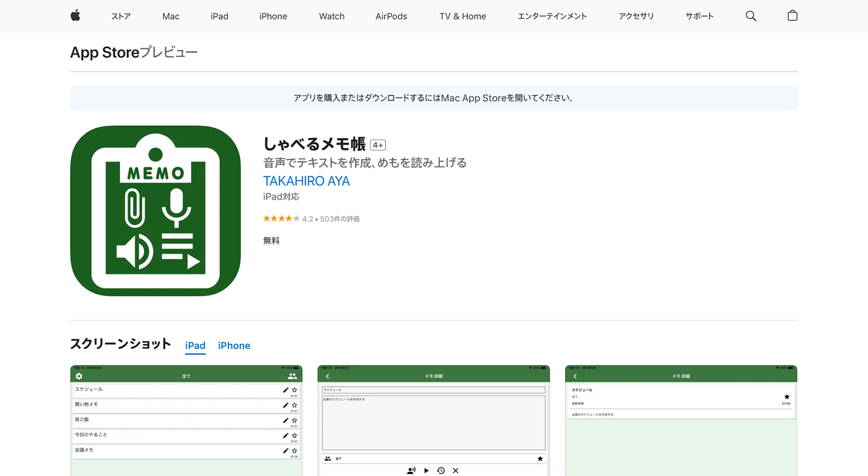Click the filled star in third screenshot
This screenshot has height=476, width=868.
(x=787, y=397)
